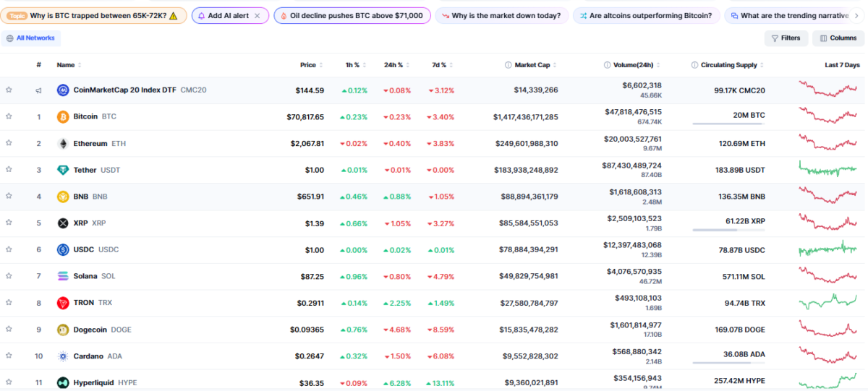The image size is (868, 391).
Task: Open the Filters button
Action: pyautogui.click(x=786, y=38)
